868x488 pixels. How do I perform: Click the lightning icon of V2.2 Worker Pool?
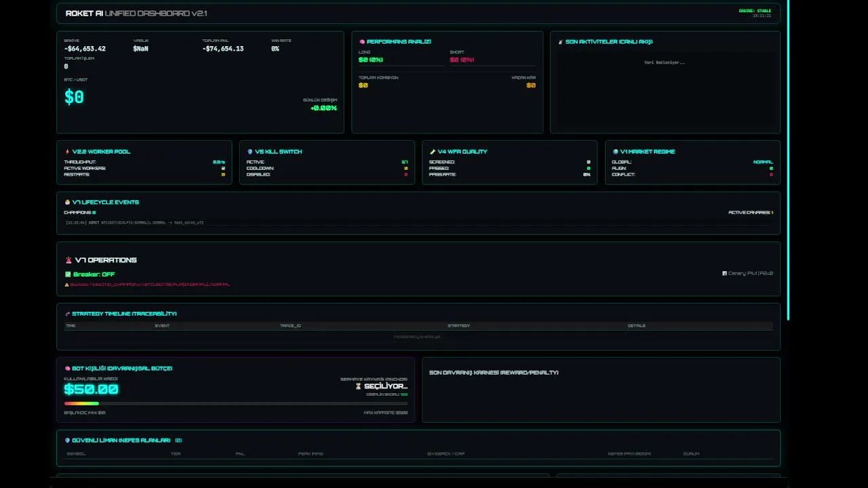pos(67,152)
